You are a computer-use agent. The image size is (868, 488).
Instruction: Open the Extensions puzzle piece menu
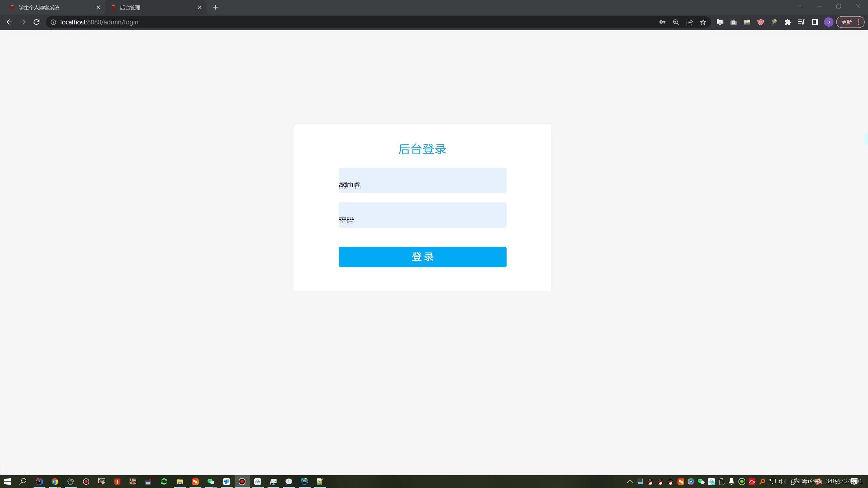788,22
